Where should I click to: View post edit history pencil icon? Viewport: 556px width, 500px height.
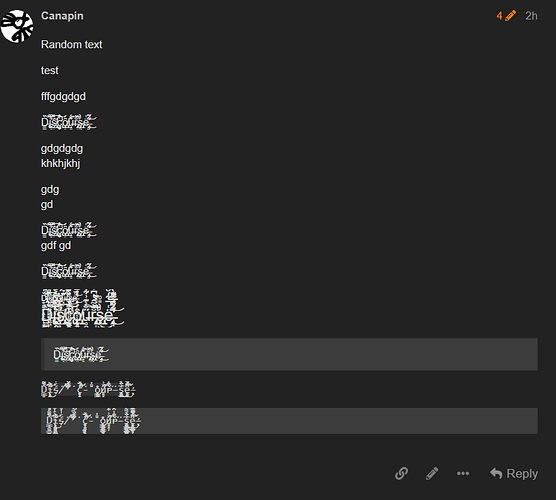(x=506, y=16)
